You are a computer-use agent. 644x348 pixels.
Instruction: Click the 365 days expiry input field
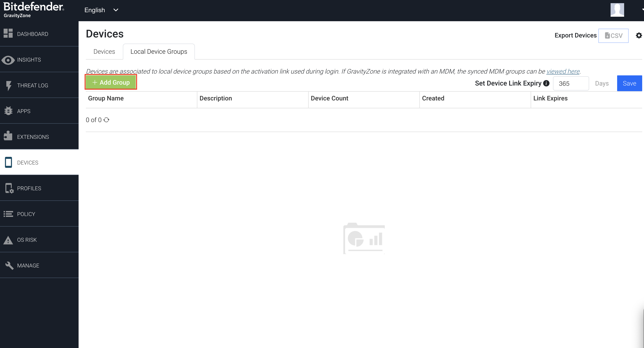[x=571, y=84]
